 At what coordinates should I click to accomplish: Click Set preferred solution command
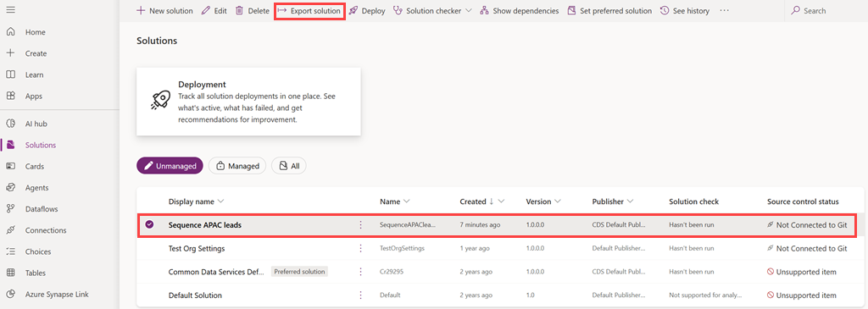tap(609, 10)
